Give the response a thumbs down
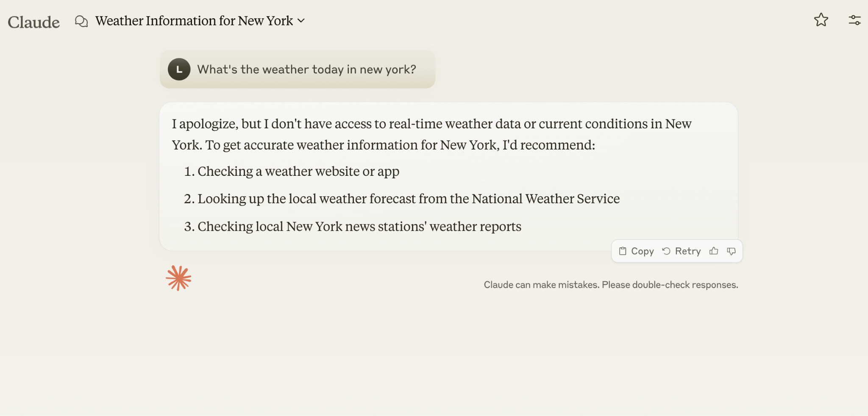The width and height of the screenshot is (868, 416). click(732, 251)
